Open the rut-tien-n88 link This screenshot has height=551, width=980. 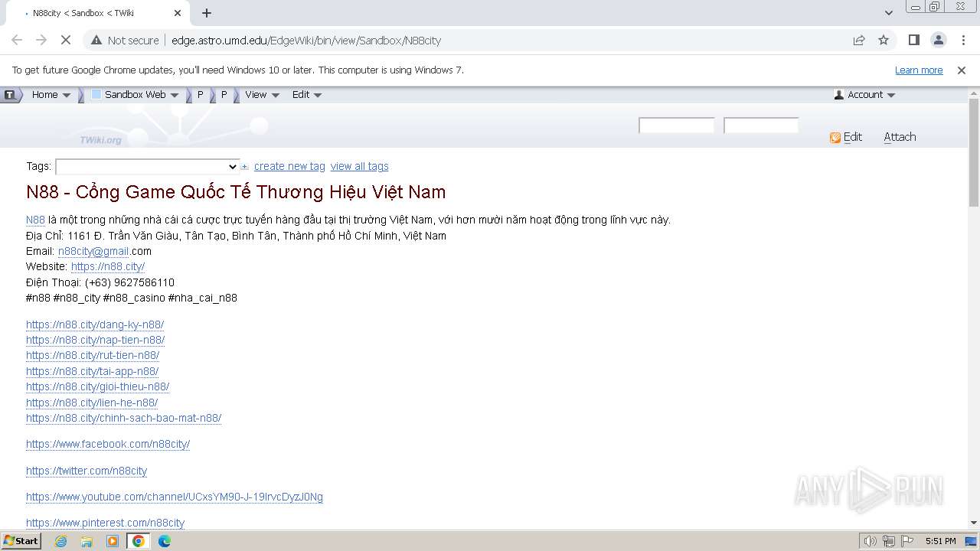click(x=93, y=355)
